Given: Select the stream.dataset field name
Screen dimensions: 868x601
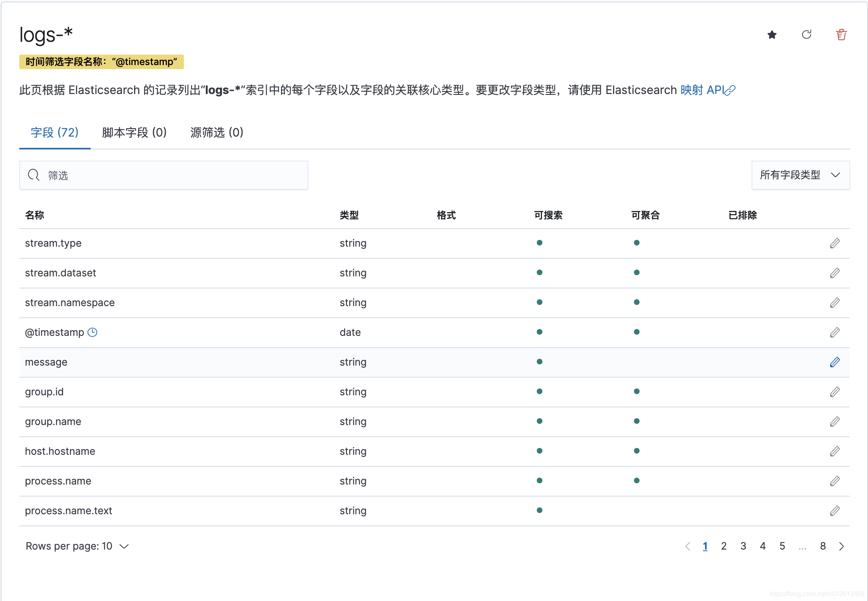Looking at the screenshot, I should [x=61, y=273].
